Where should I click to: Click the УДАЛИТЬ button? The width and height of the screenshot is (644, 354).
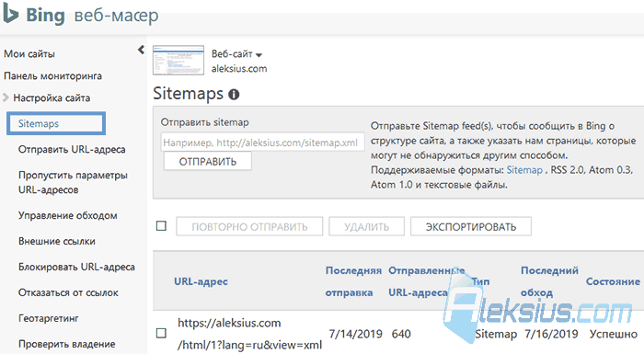point(366,227)
